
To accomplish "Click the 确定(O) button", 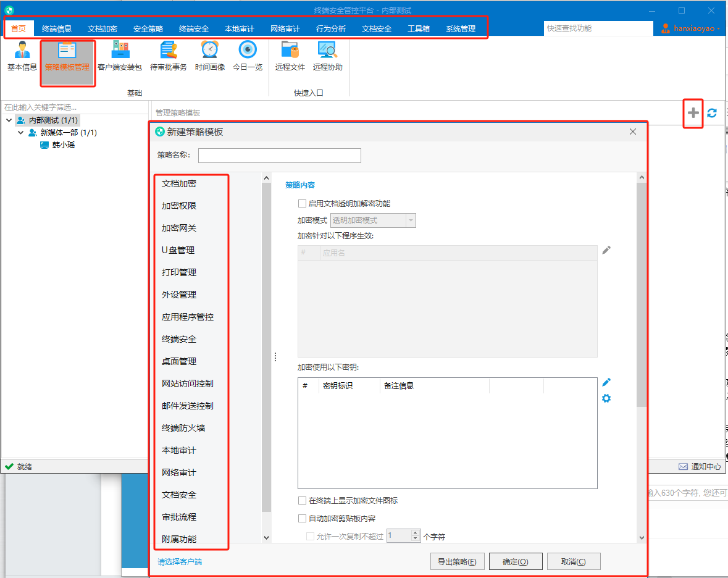I will tap(516, 561).
